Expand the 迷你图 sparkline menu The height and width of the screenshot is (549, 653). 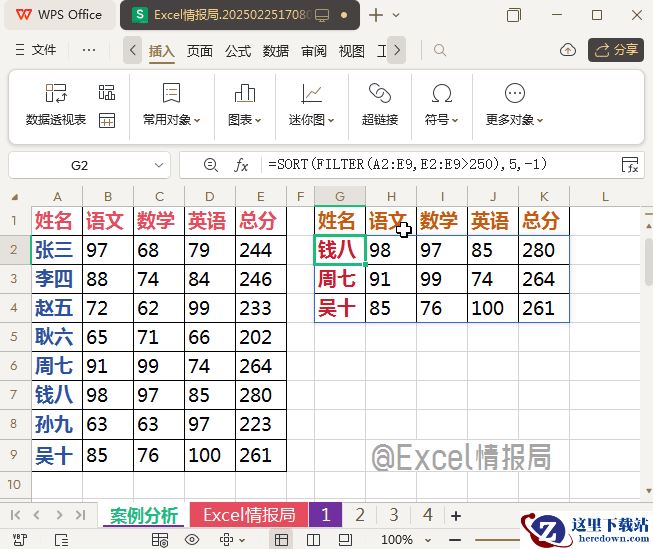click(311, 105)
